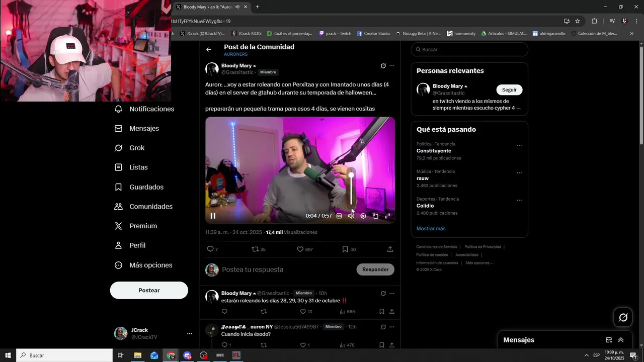Open the AURONERS community link
This screenshot has height=362, width=644.
coord(235,54)
